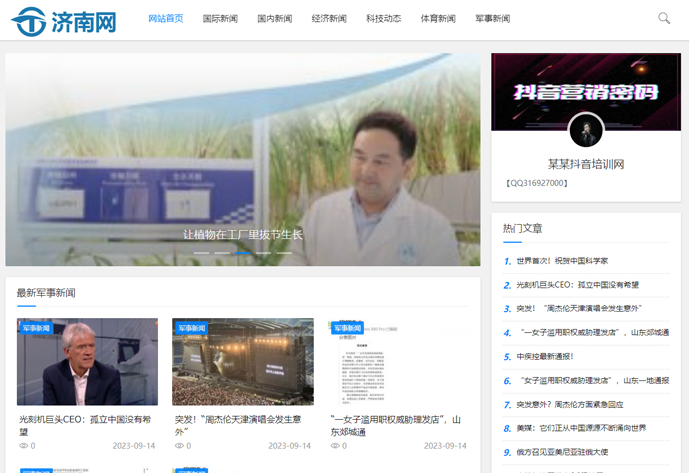Click the view-count eye icon under 周杰伦 concert article
The image size is (689, 473).
point(179,446)
